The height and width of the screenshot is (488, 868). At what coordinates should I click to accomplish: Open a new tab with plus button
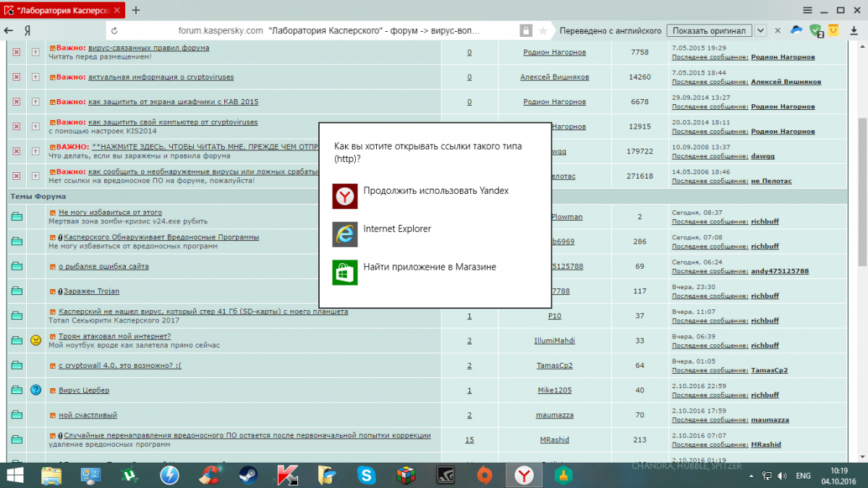(x=136, y=10)
